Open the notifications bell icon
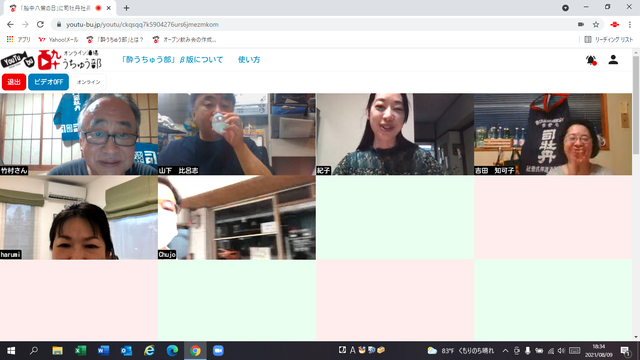The image size is (640, 360). (x=591, y=60)
